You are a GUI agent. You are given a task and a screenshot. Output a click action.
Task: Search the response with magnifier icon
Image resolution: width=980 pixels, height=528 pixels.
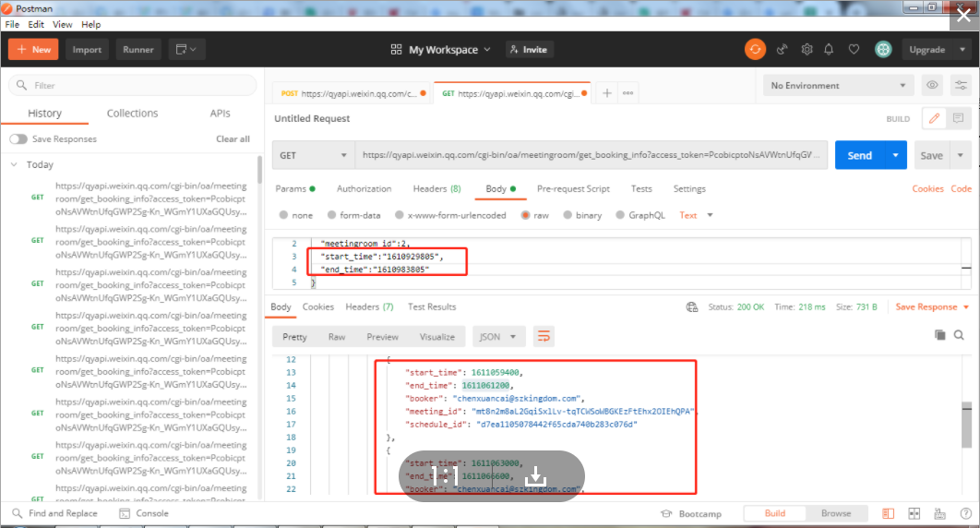959,335
